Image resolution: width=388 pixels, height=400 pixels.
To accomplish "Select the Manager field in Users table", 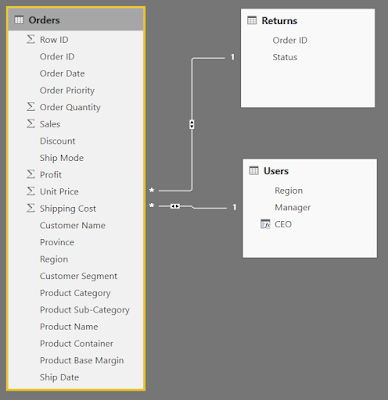I will click(x=292, y=208).
